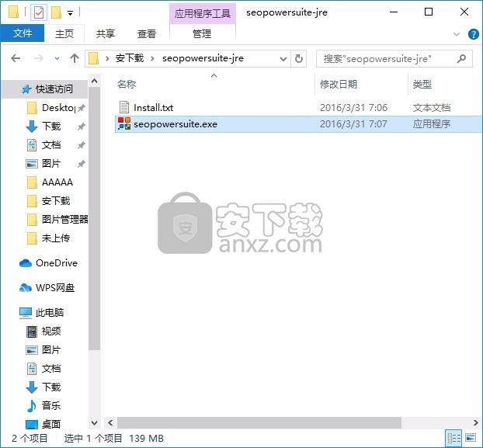Click the search magnifier icon
Viewport: 483px width, 448px height.
click(x=461, y=58)
